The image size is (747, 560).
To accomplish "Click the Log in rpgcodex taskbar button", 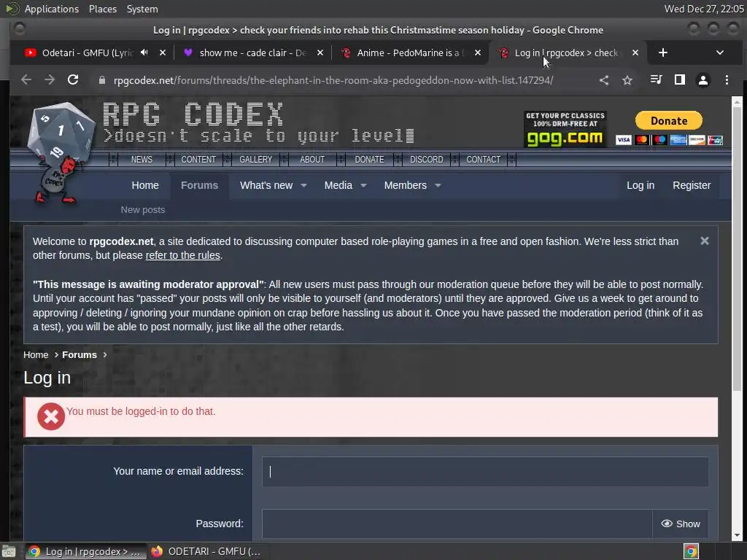I will (x=86, y=551).
